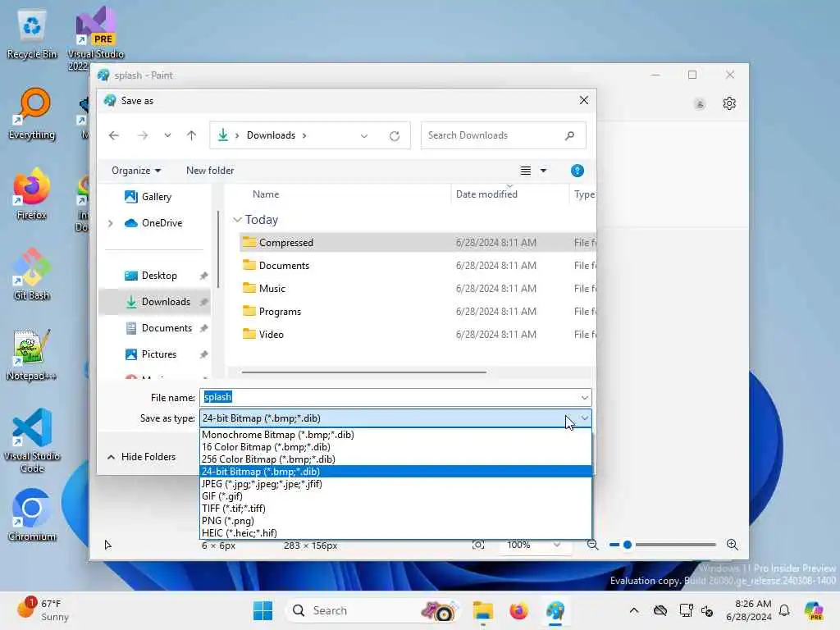Sort by Date modified column header
Screen dimensions: 840x630
coord(486,194)
